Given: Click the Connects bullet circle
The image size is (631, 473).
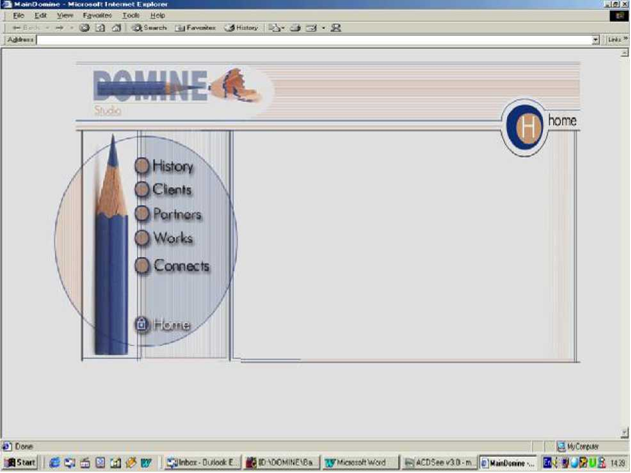Looking at the screenshot, I should coord(142,266).
